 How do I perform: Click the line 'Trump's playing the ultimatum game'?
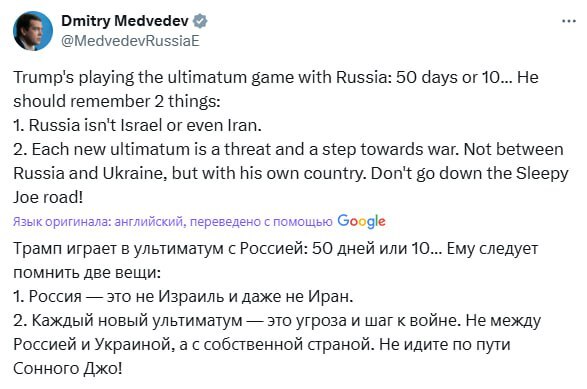coord(276,78)
